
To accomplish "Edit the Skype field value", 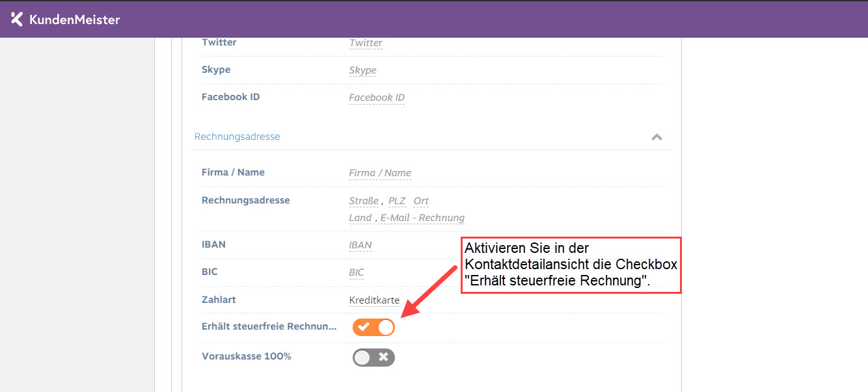I will (362, 70).
